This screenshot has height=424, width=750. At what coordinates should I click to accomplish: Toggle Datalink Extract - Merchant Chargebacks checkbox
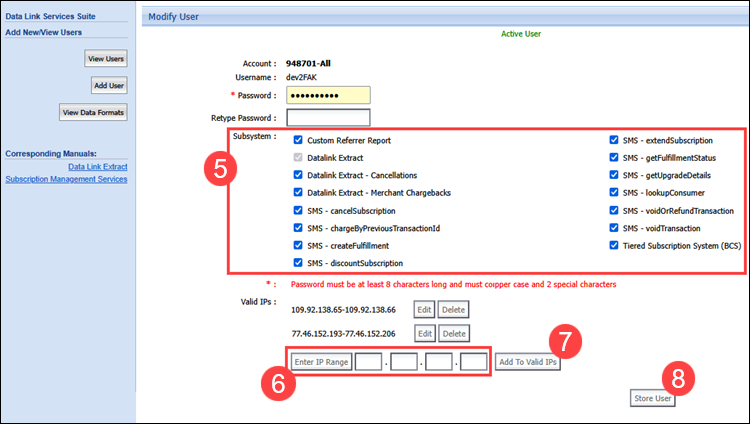pos(299,193)
